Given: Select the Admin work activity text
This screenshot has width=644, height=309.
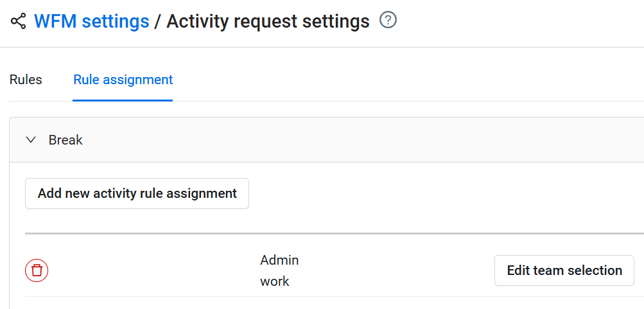Looking at the screenshot, I should pyautogui.click(x=279, y=270).
